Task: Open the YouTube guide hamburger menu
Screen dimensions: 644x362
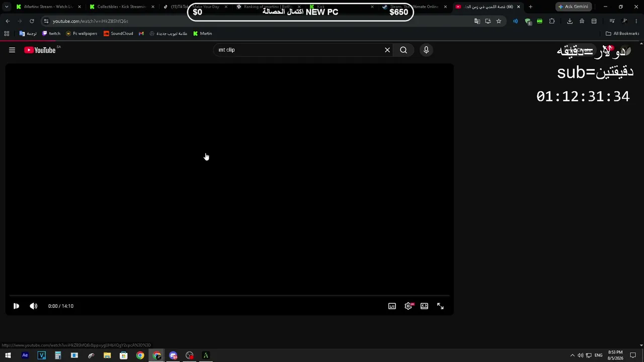Action: tap(12, 50)
